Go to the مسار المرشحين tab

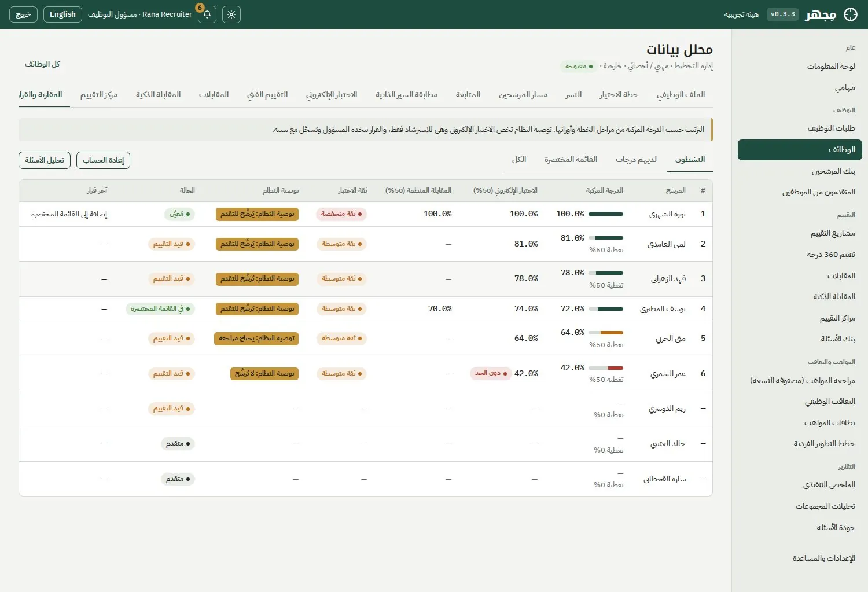tap(523, 95)
